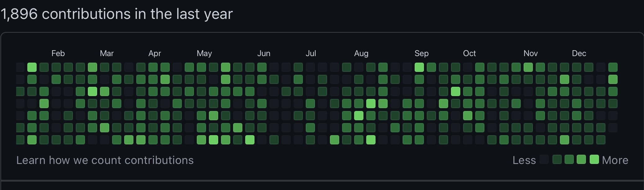The image size is (644, 190).
Task: Select the top day cell in the last week column
Action: [x=613, y=67]
